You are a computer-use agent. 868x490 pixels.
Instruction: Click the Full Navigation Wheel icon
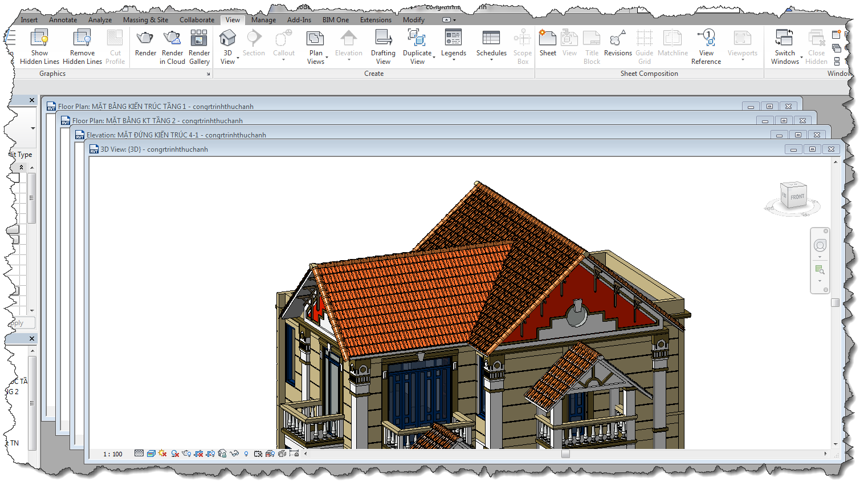(x=820, y=245)
